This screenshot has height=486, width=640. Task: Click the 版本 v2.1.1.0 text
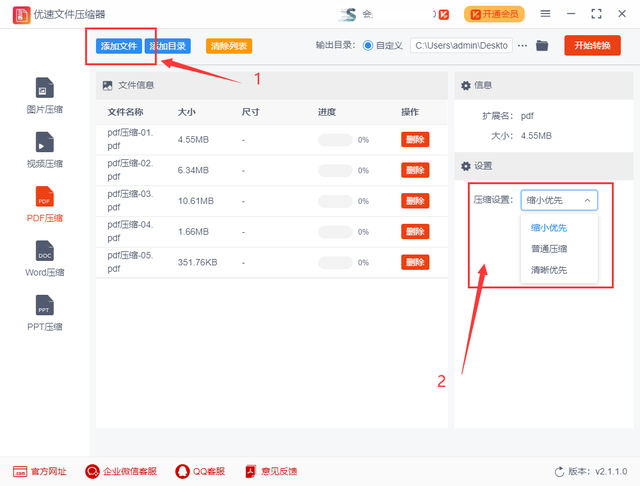point(597,472)
